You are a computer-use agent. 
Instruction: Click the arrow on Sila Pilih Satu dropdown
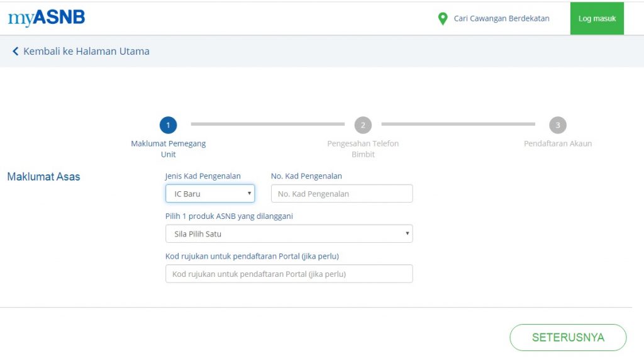pyautogui.click(x=406, y=233)
